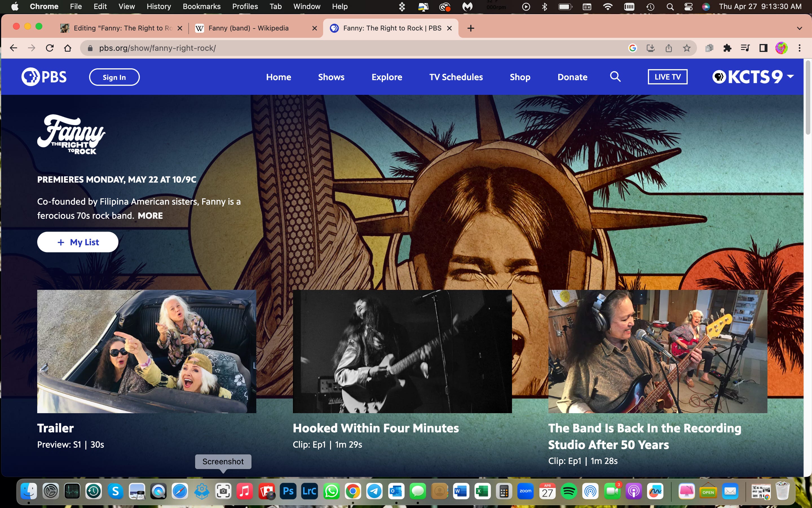Screen dimensions: 812x508
Task: Play the Trailer thumbnail
Action: click(x=147, y=351)
